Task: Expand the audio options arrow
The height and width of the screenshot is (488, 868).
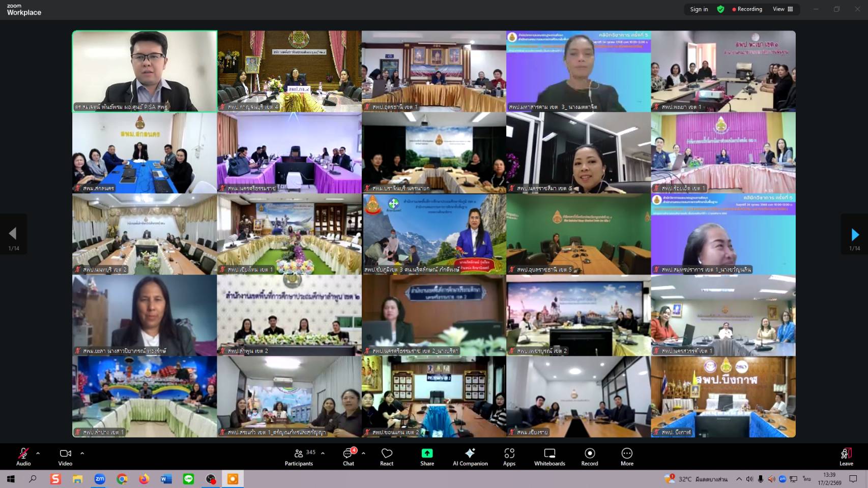Action: (38, 453)
